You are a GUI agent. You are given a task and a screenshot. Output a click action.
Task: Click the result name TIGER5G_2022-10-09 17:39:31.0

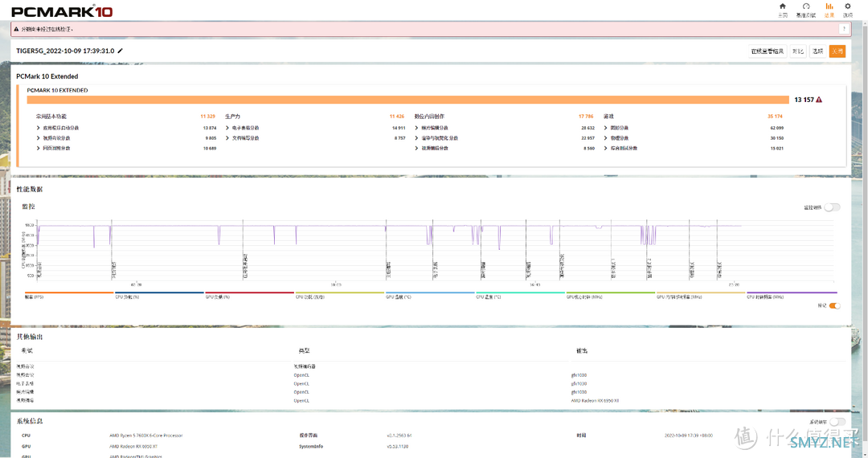(65, 51)
